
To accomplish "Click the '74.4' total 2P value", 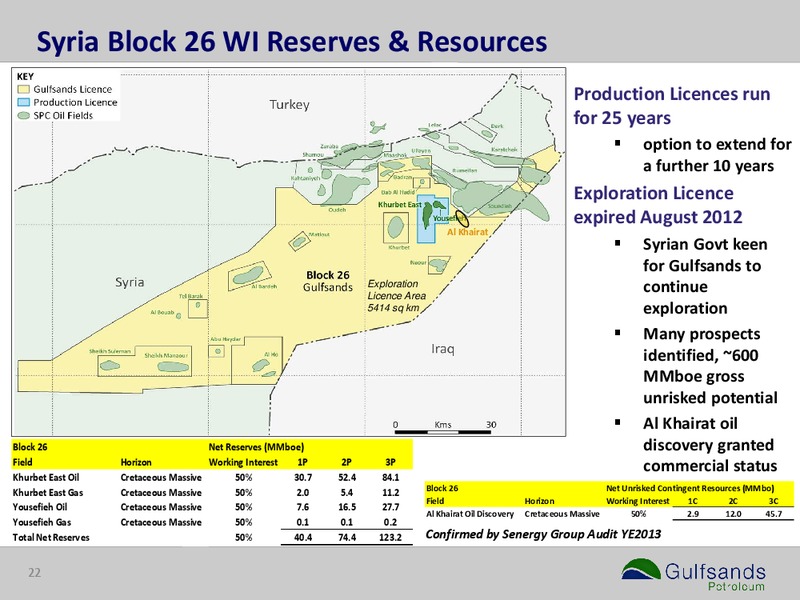I will [347, 537].
